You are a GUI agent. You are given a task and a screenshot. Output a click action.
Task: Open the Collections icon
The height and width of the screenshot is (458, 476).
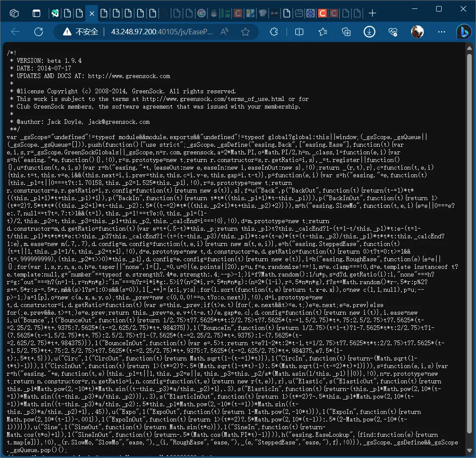point(346,32)
